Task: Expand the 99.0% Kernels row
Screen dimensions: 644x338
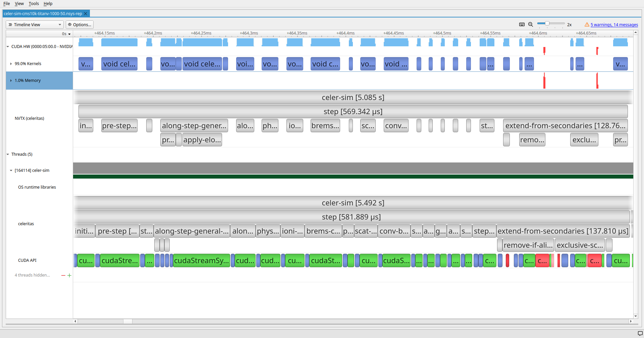Action: (11, 64)
